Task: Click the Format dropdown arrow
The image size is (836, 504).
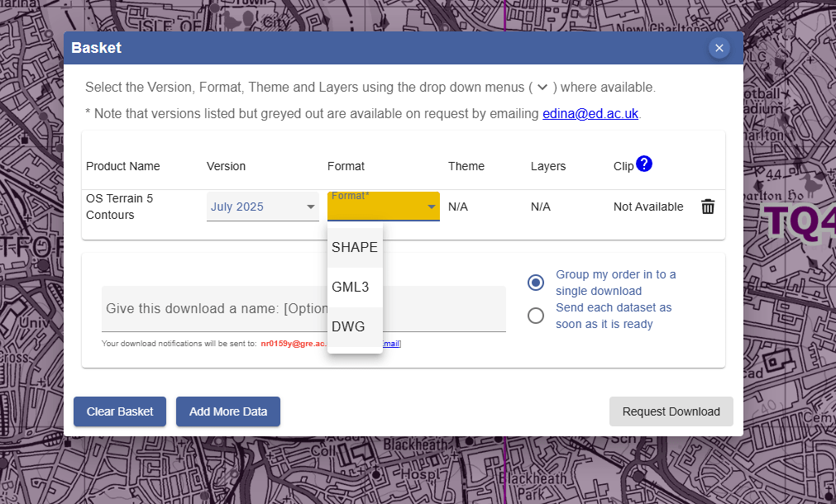Action: [x=431, y=207]
